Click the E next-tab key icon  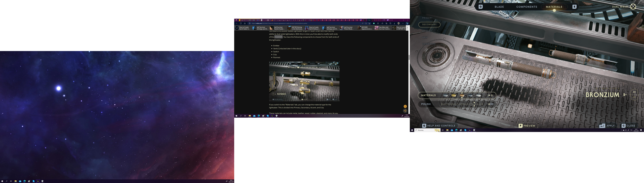(574, 7)
